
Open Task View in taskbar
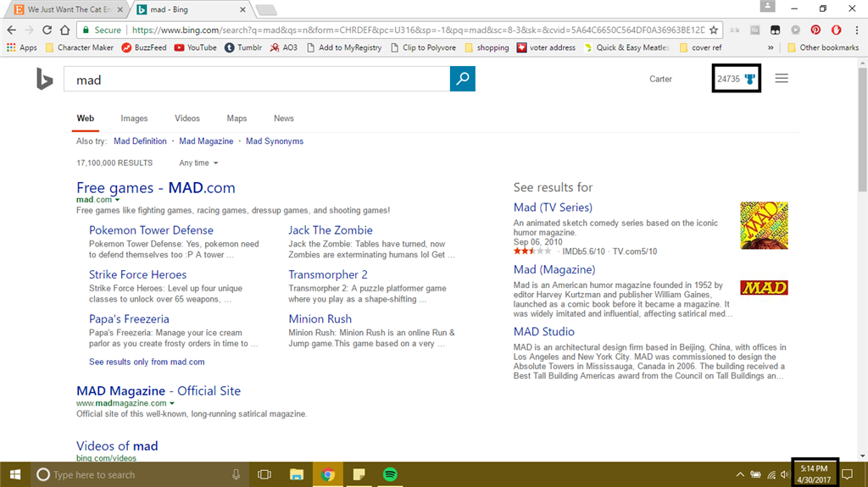[x=264, y=474]
